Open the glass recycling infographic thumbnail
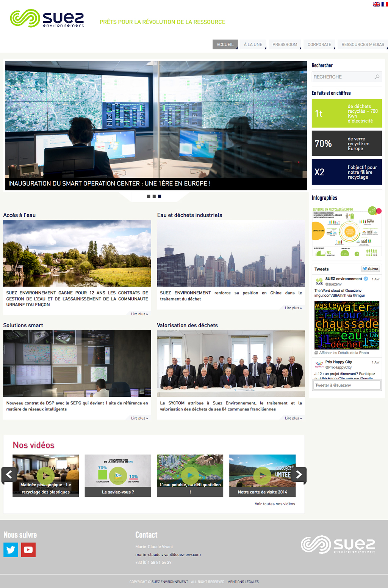Viewport: 388px width, 588px height. (x=347, y=231)
